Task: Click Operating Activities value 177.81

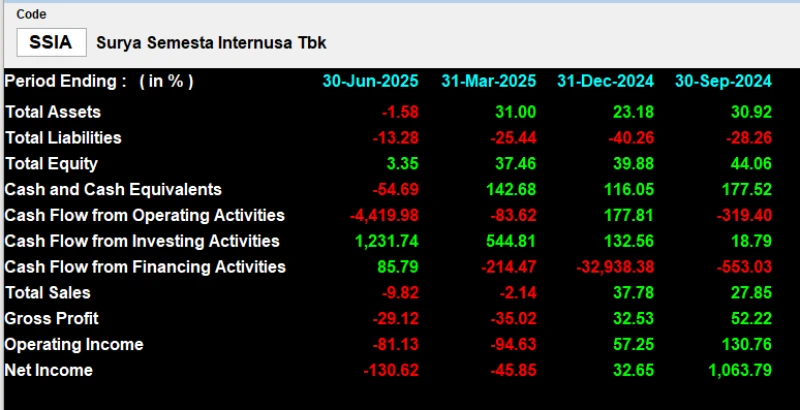Action: [x=629, y=215]
